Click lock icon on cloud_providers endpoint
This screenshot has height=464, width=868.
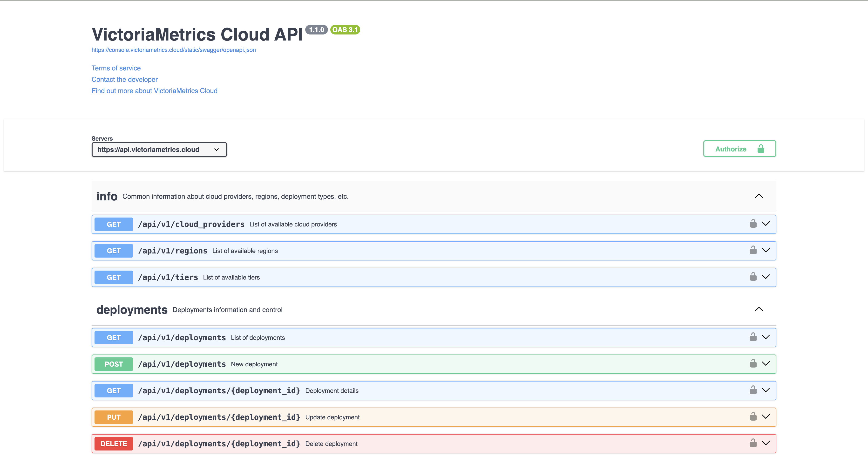coord(753,224)
